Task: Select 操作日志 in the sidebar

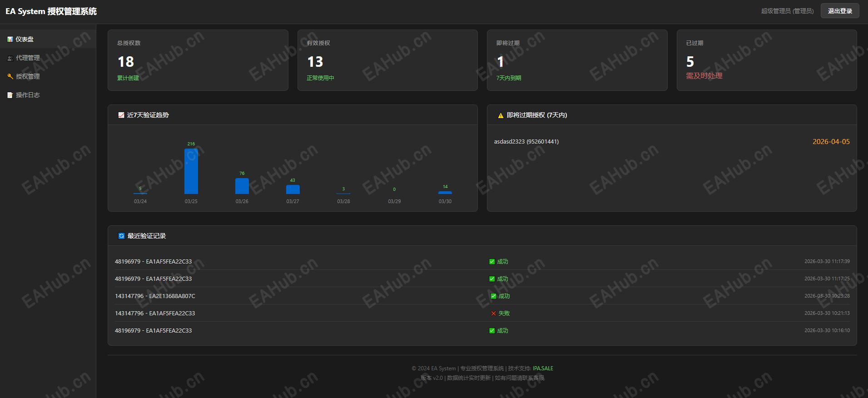Action: (48, 95)
